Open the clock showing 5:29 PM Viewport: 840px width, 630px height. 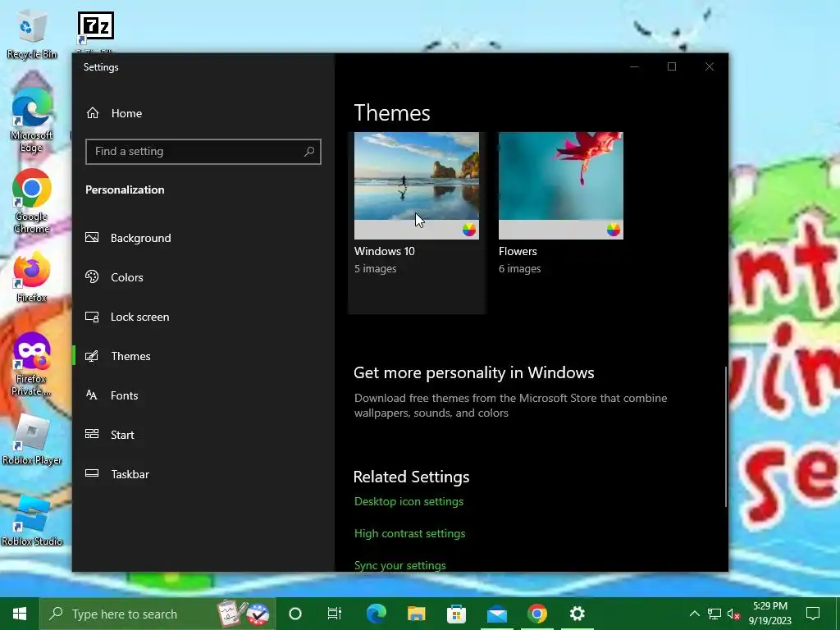769,614
